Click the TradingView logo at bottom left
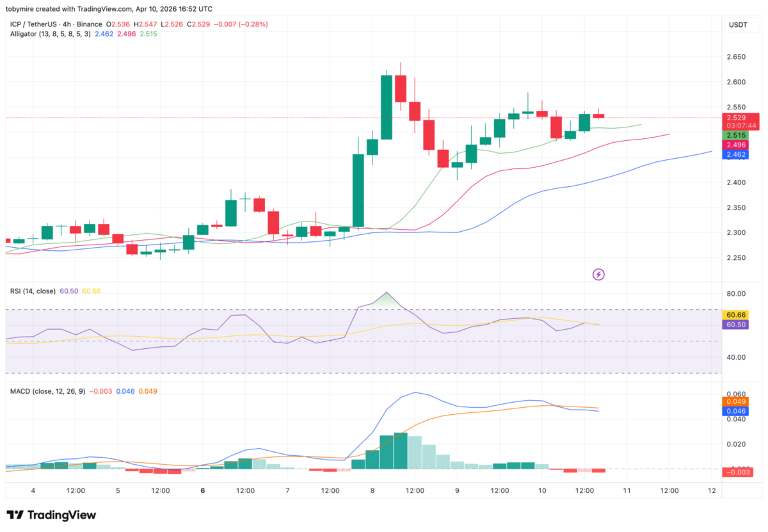 pyautogui.click(x=51, y=515)
